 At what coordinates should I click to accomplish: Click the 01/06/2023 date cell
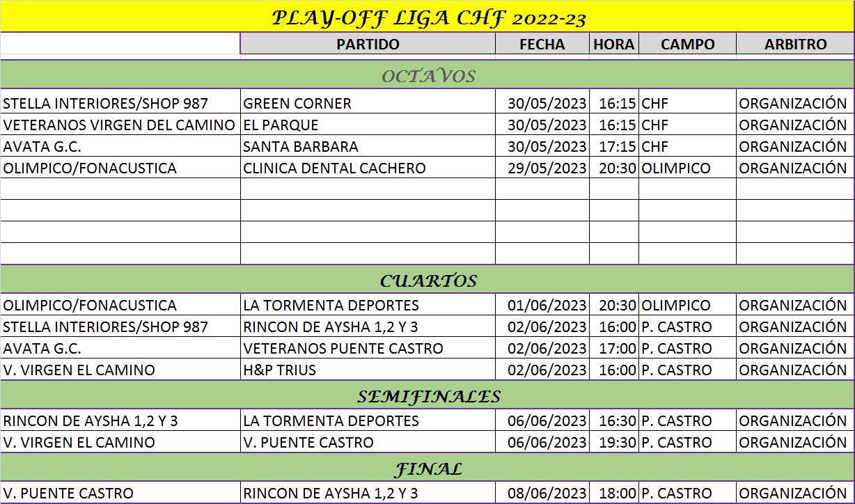coord(542,305)
